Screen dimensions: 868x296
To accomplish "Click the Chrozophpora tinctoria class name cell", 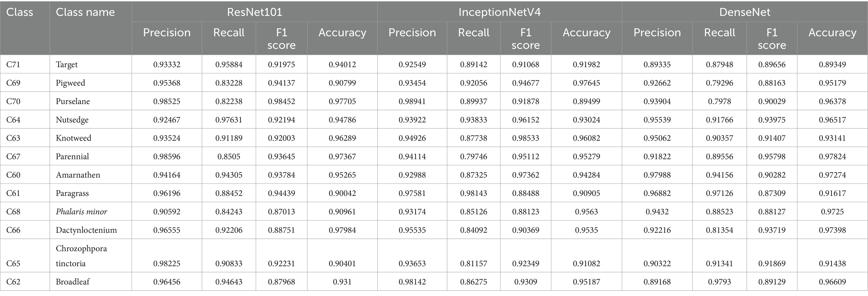I will coord(81,256).
